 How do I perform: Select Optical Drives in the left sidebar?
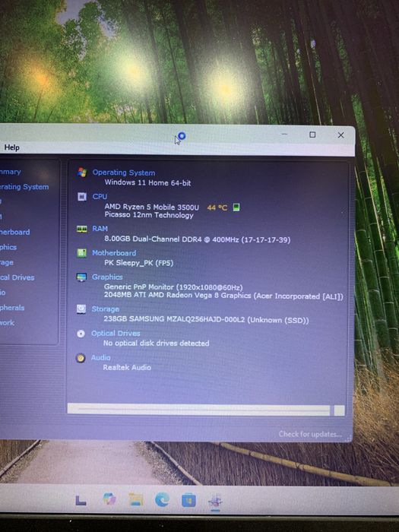[17, 277]
